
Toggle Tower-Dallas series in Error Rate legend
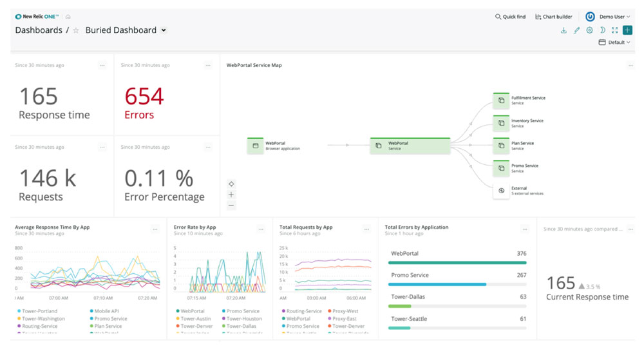(239, 326)
